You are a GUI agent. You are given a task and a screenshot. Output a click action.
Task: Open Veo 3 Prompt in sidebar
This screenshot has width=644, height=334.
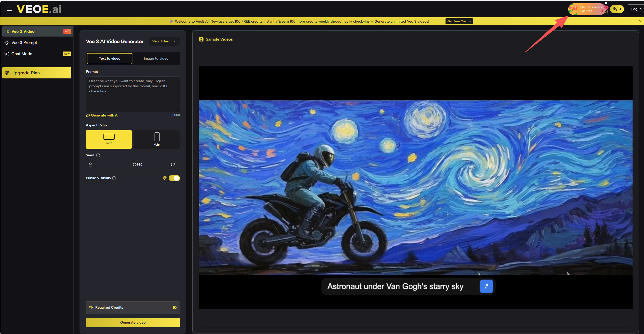click(x=24, y=43)
